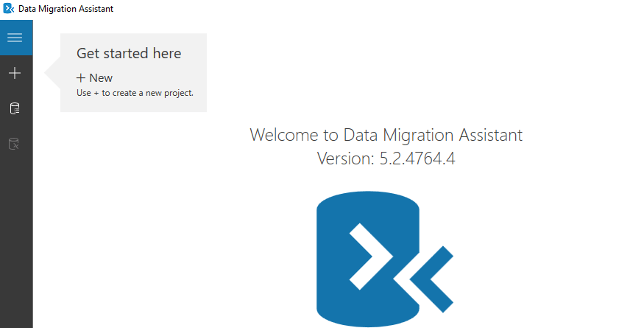Screen dimensions: 644x328
Task: Expand the hamburger navigation menu
Action: (x=15, y=38)
